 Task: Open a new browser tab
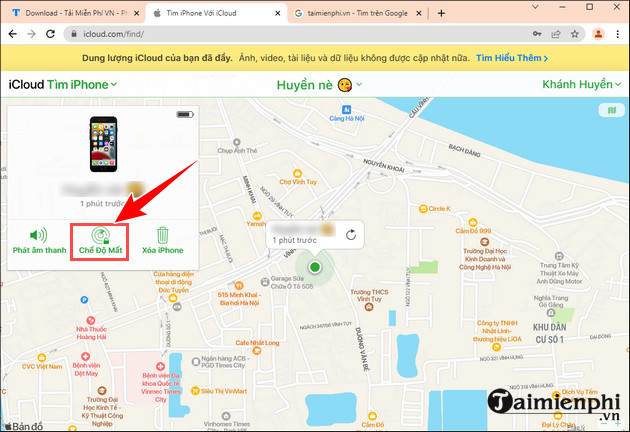click(441, 13)
